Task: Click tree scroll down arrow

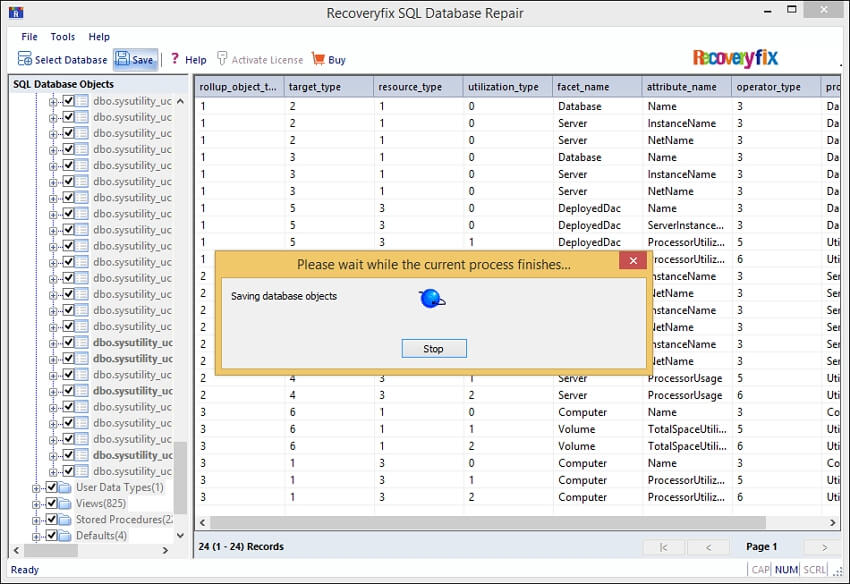Action: (181, 535)
